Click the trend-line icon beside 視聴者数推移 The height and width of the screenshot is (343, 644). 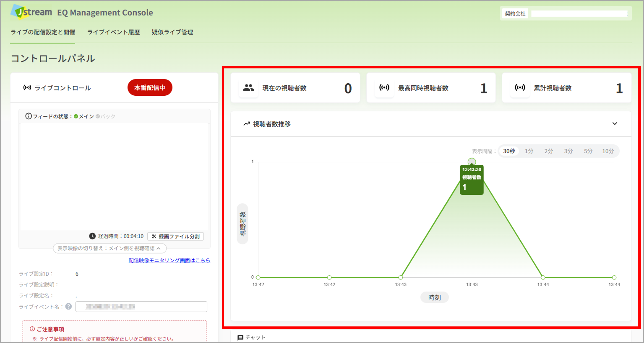(247, 124)
